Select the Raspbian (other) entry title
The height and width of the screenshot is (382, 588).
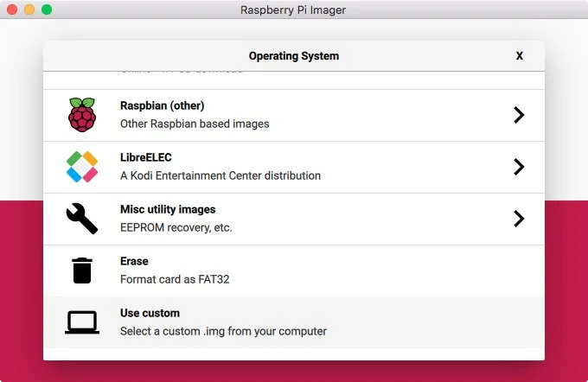click(162, 105)
